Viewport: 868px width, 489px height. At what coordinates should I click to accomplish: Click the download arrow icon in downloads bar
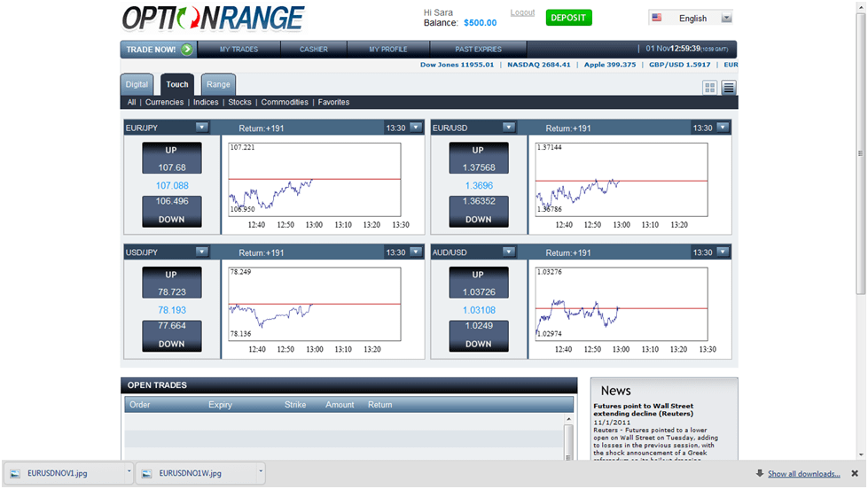tap(760, 474)
